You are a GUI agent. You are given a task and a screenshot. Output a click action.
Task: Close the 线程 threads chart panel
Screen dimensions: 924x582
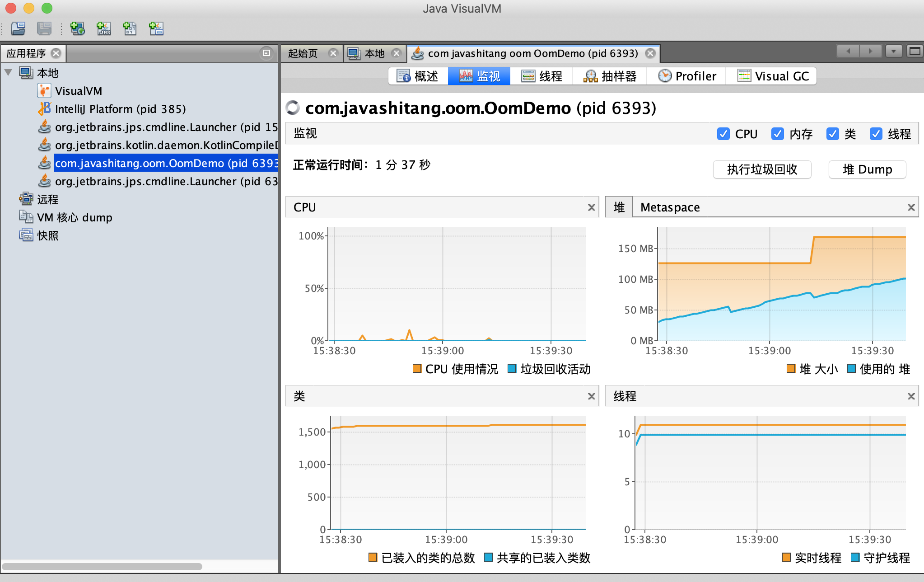911,396
